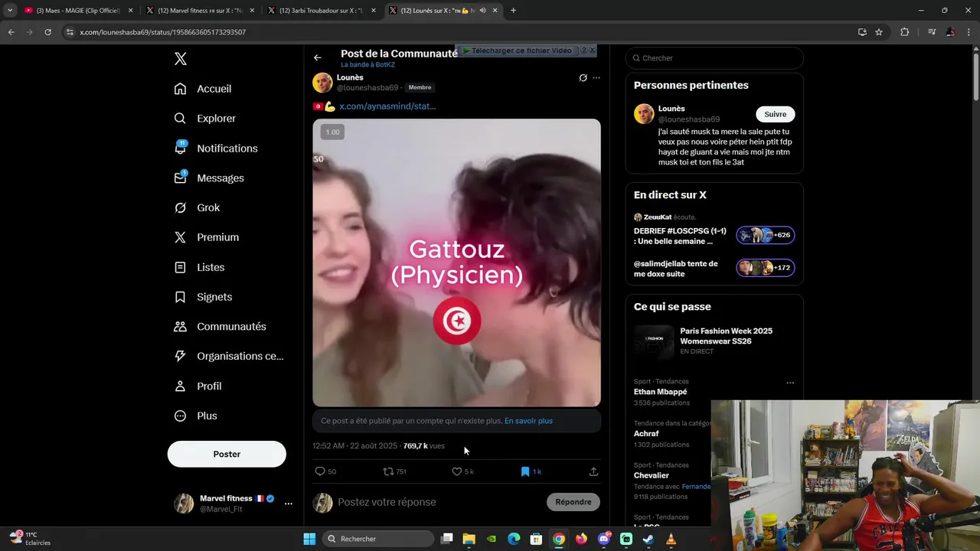Open VLC from the taskbar
Viewport: 980px width, 551px height.
pyautogui.click(x=671, y=539)
